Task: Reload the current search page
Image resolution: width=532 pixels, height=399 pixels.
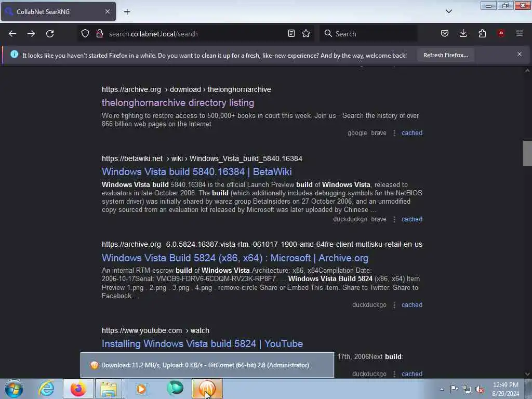Action: (x=50, y=34)
